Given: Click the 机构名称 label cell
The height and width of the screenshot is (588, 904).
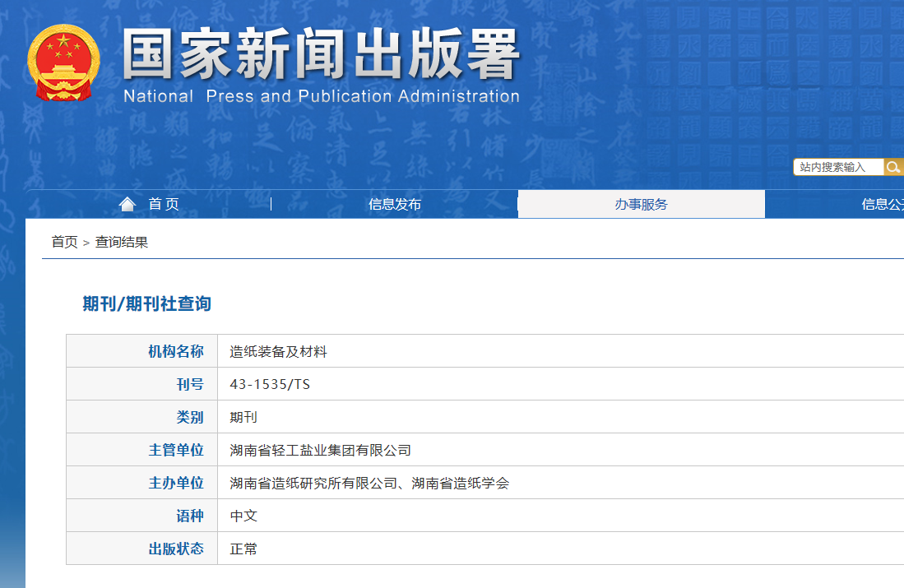Looking at the screenshot, I should point(141,351).
